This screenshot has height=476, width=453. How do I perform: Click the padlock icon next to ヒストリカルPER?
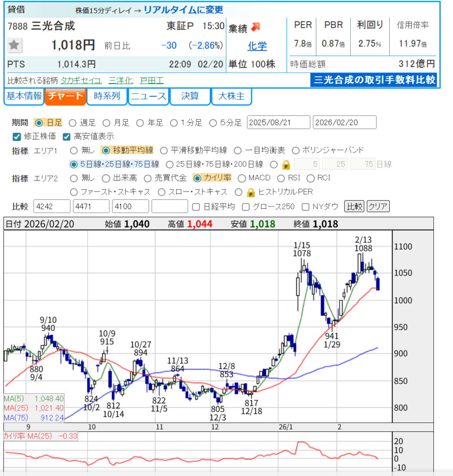pos(251,192)
